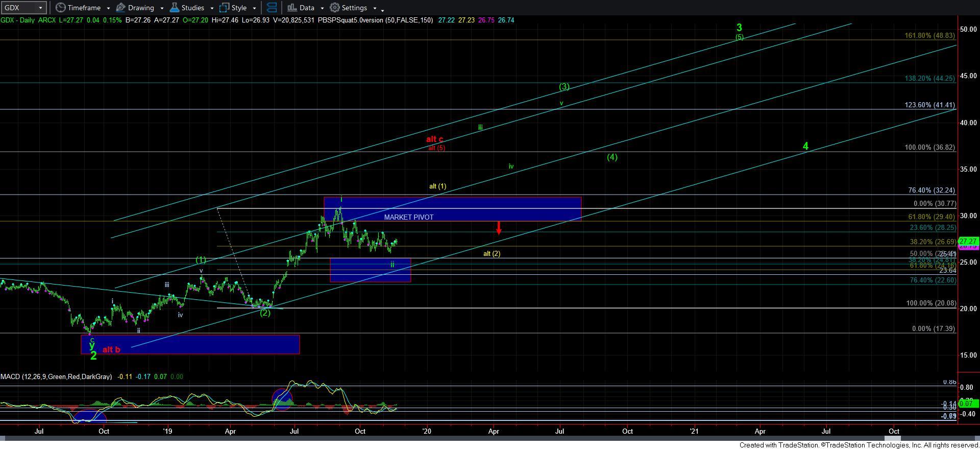
Task: Open the toolbar overflow arrow after Settings
Action: coord(383,9)
